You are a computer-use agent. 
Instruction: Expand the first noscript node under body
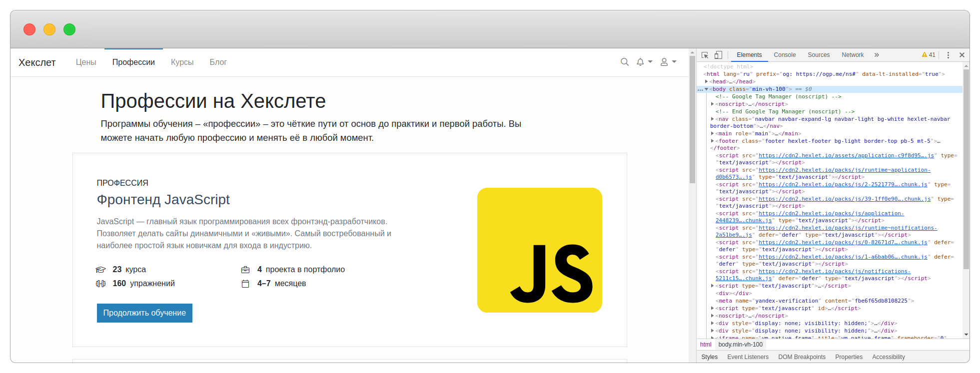(x=713, y=104)
